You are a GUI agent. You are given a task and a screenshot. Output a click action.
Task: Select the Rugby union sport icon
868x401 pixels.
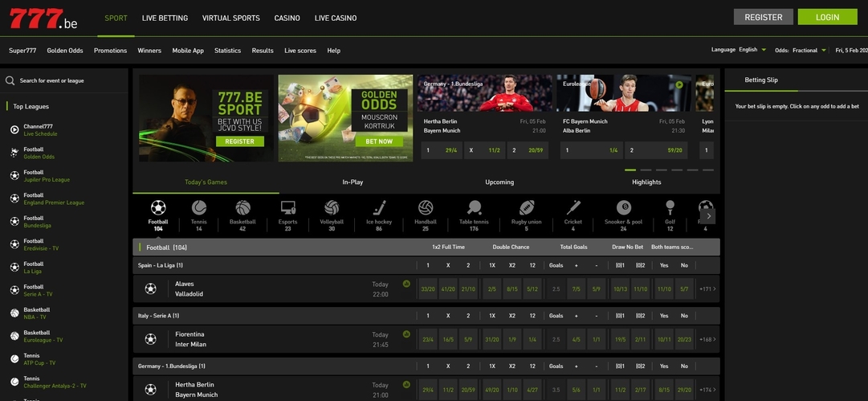point(527,207)
